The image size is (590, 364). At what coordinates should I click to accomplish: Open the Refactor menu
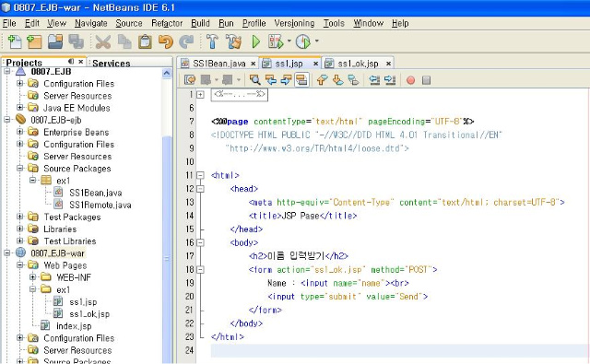point(167,23)
